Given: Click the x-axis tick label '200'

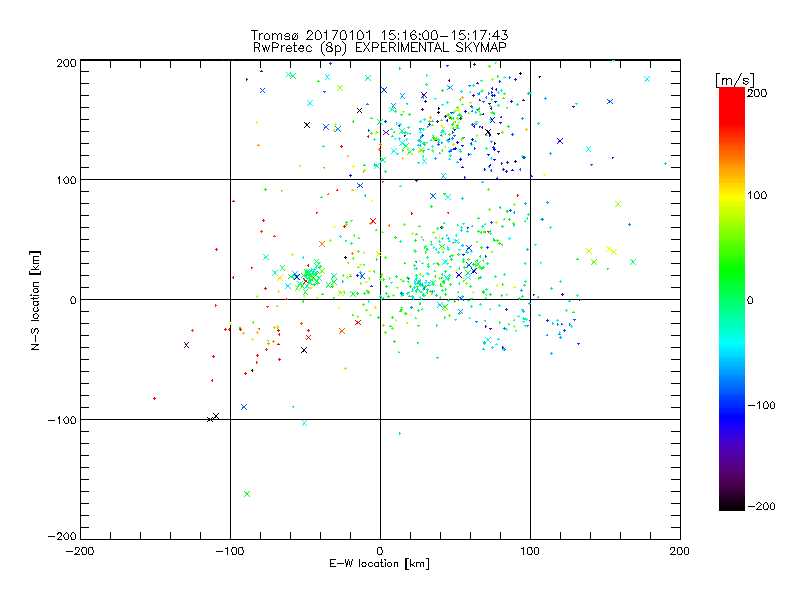Looking at the screenshot, I should click(x=680, y=551).
